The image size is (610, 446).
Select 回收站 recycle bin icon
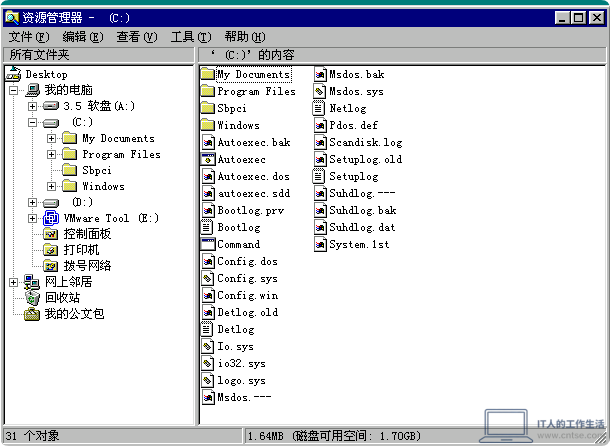pos(32,298)
